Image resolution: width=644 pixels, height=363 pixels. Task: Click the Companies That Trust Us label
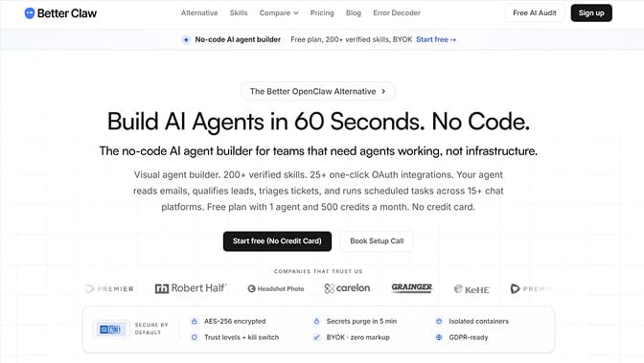click(318, 271)
